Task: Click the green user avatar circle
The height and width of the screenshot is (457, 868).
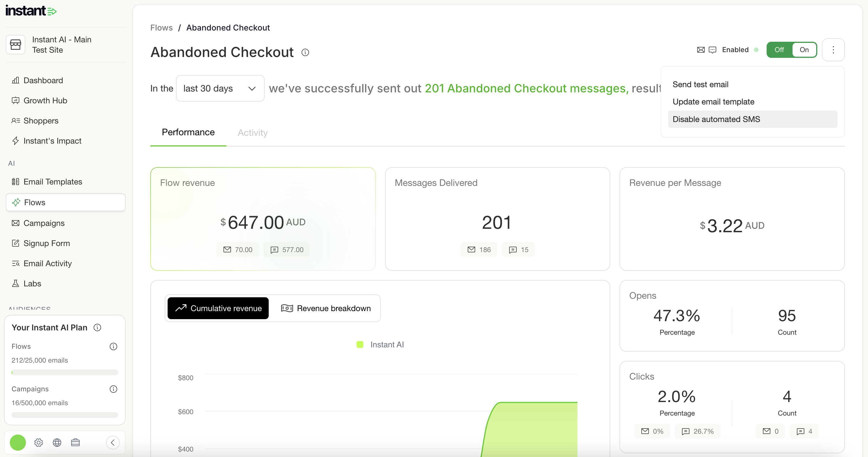Action: coord(18,443)
